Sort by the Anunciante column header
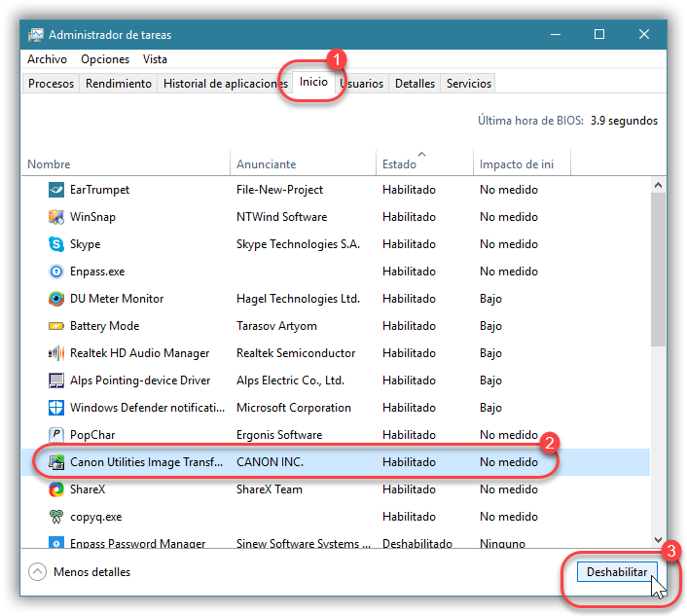 tap(304, 163)
